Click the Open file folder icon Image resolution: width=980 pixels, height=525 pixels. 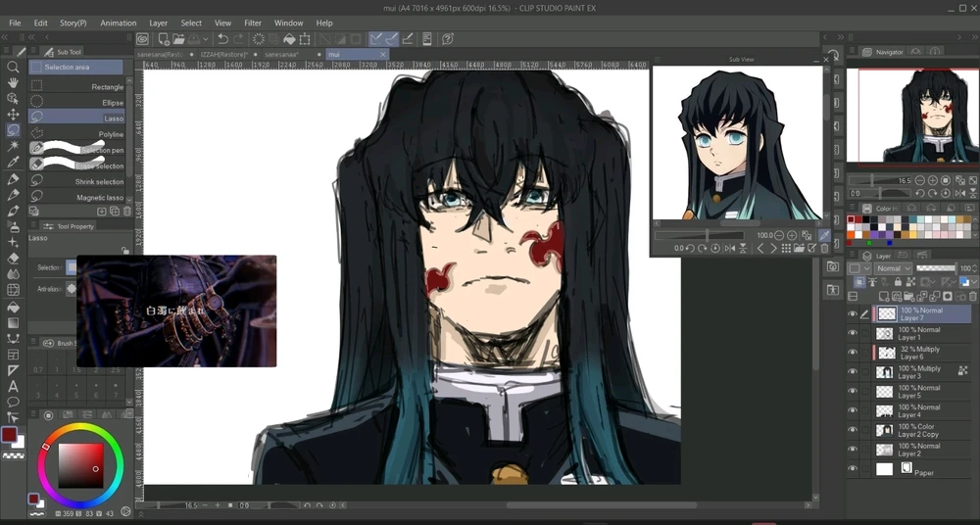[178, 39]
